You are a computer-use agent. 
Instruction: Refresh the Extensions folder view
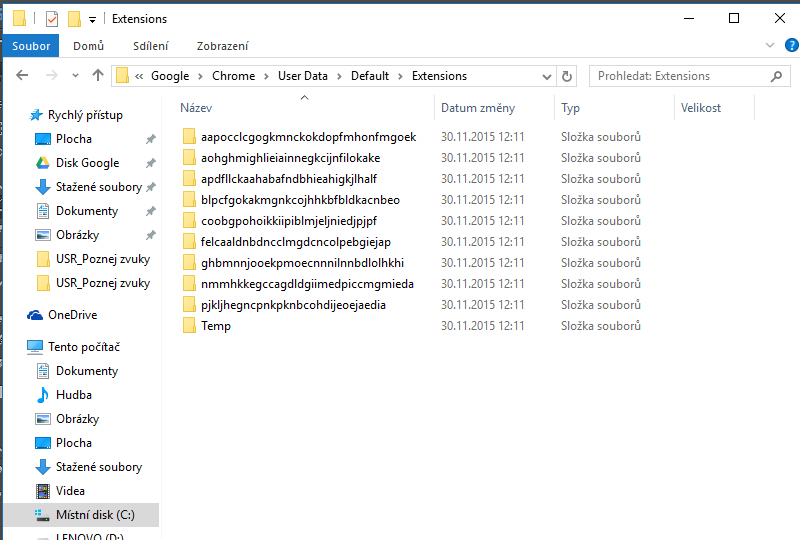(567, 76)
